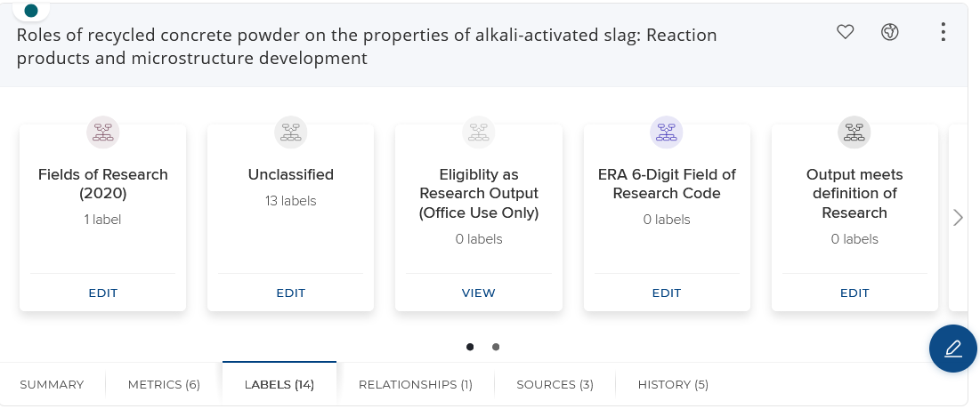
Task: Click "0 labels" under Output meets definition card
Action: pos(854,239)
